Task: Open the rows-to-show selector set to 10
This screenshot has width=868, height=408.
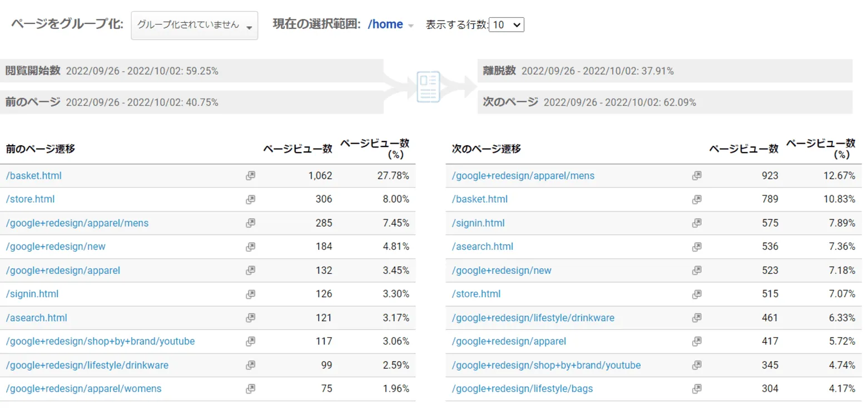Action: coord(507,25)
